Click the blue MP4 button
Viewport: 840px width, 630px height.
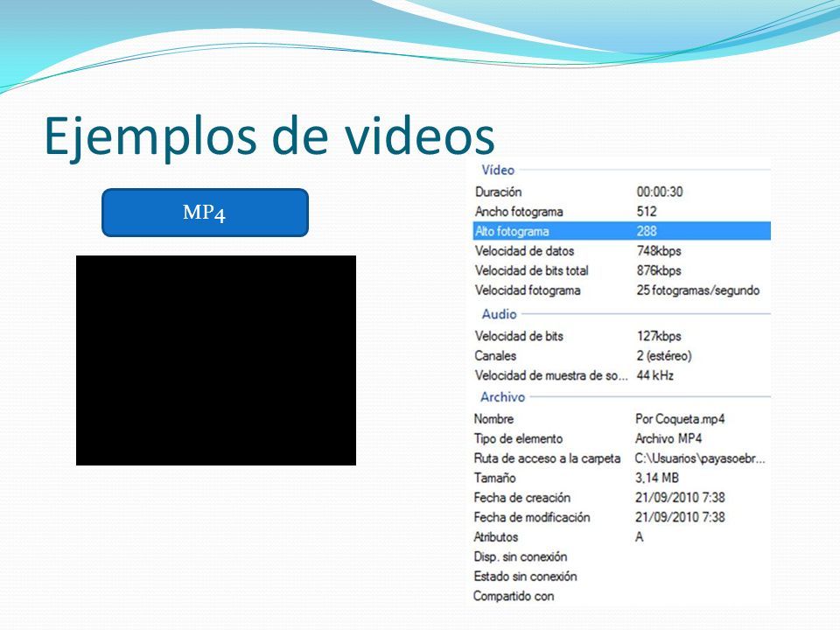205,212
